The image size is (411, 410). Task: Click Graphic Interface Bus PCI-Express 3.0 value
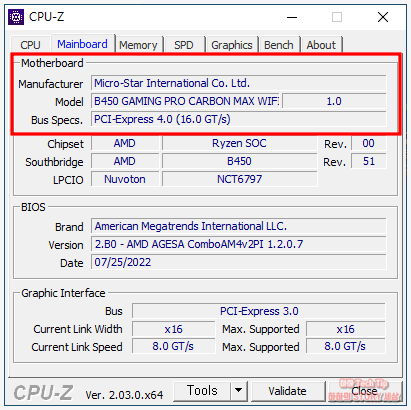click(259, 311)
